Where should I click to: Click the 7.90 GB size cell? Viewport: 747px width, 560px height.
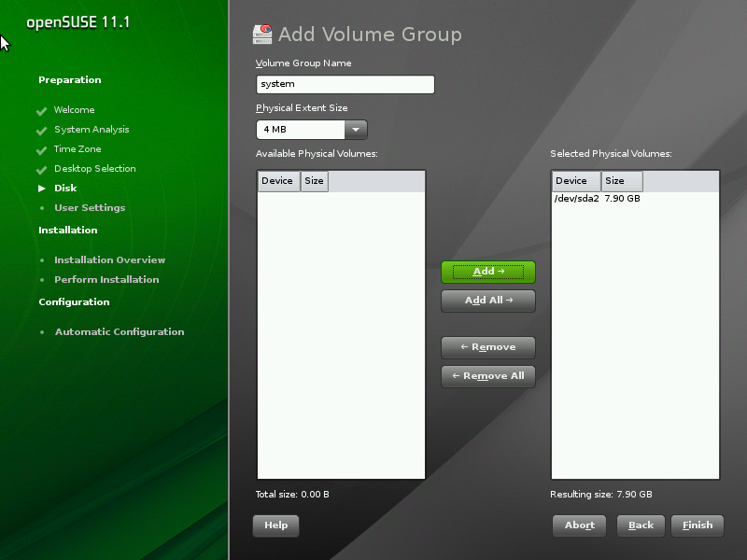(622, 199)
